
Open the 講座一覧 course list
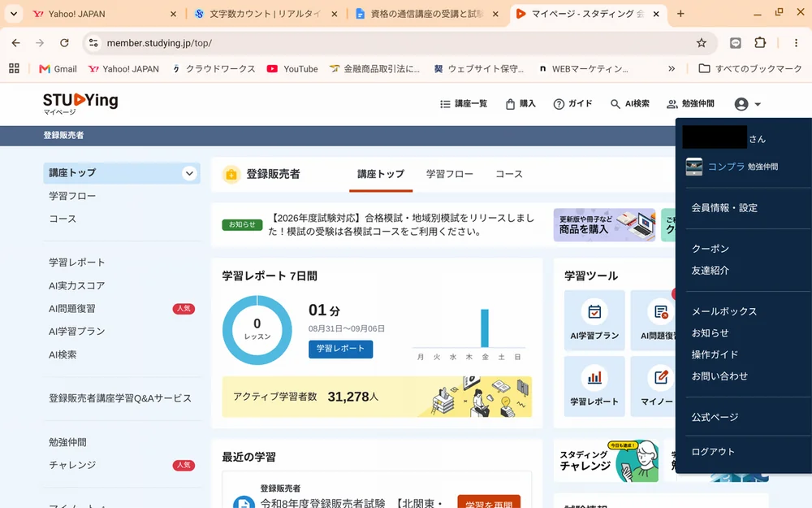point(464,104)
